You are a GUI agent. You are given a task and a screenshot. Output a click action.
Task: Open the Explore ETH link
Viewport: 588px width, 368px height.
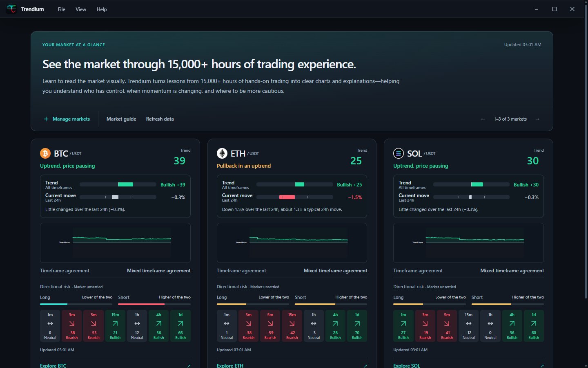(x=292, y=365)
